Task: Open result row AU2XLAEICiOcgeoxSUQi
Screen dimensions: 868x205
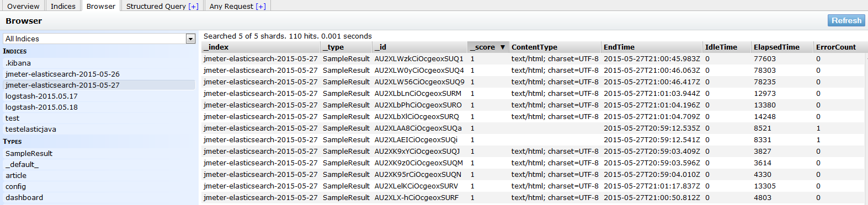Action: 533,139
